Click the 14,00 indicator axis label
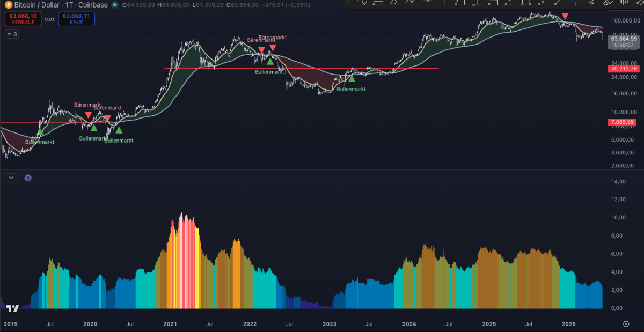This screenshot has width=644, height=332. (x=618, y=182)
